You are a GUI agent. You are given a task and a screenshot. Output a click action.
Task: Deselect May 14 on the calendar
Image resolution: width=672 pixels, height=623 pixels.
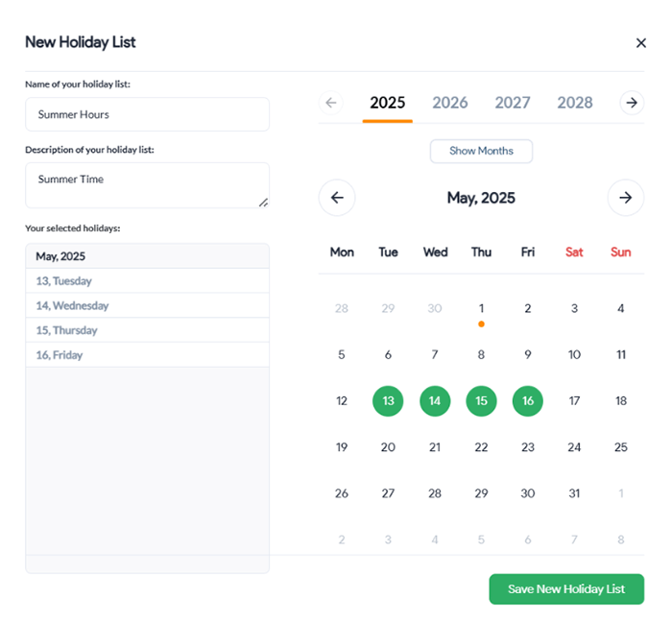435,401
